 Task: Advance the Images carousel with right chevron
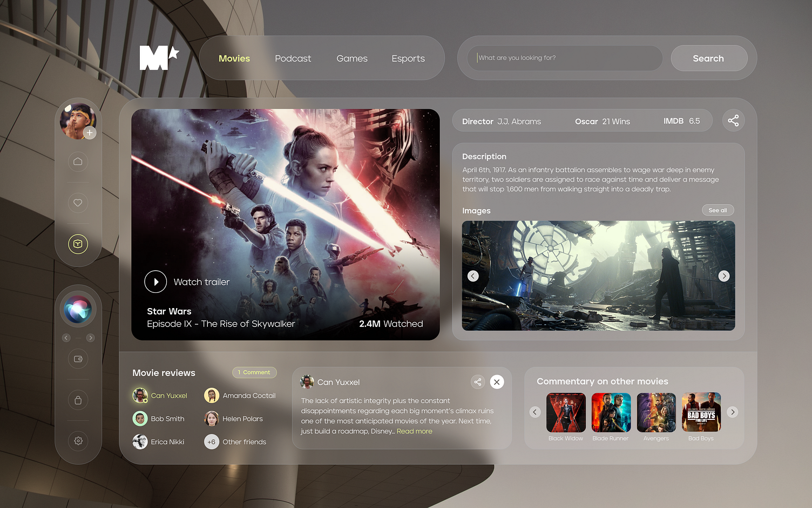724,276
